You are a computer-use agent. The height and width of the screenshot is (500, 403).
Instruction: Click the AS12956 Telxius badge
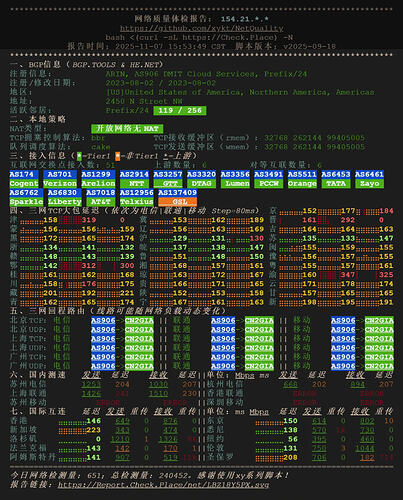(137, 197)
